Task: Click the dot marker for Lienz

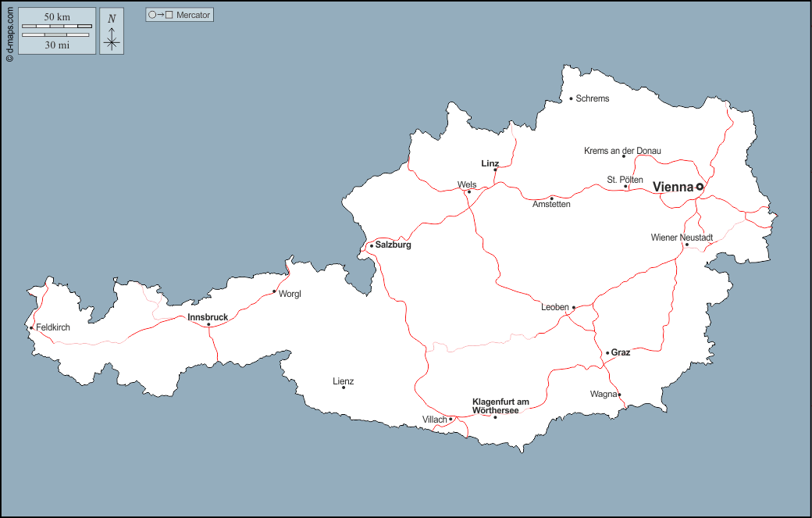Action: point(344,388)
